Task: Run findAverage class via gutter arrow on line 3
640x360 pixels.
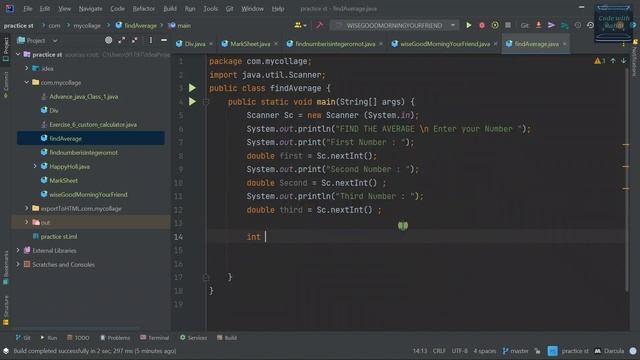Action: [x=192, y=88]
